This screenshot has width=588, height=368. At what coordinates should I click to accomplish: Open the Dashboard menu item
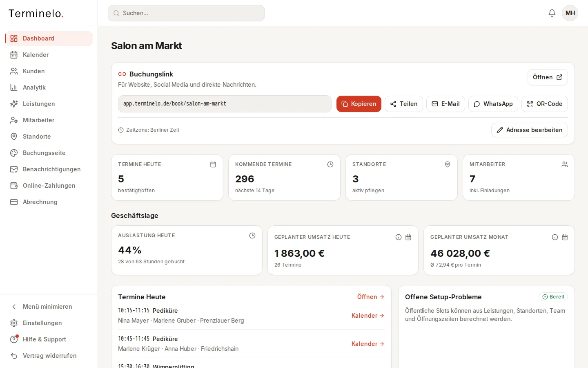[x=49, y=38]
